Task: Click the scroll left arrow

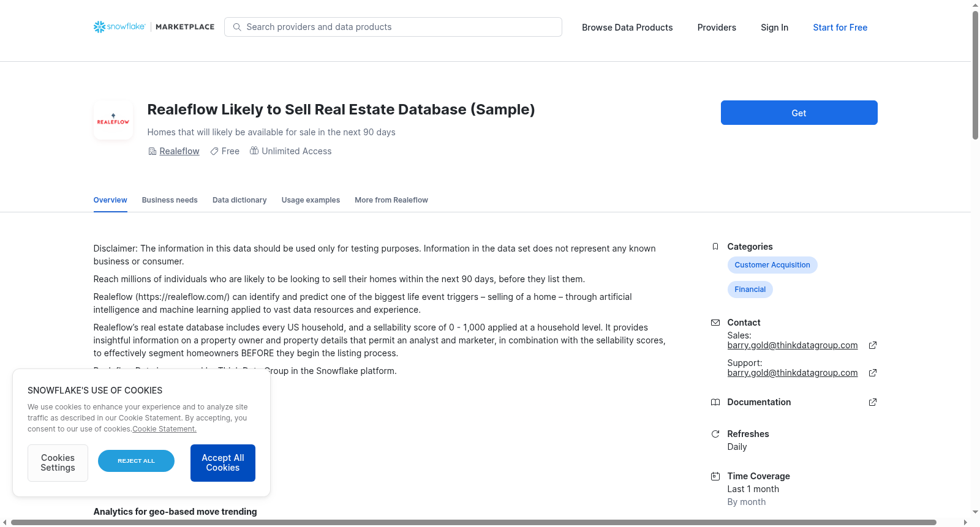Action: [x=5, y=522]
